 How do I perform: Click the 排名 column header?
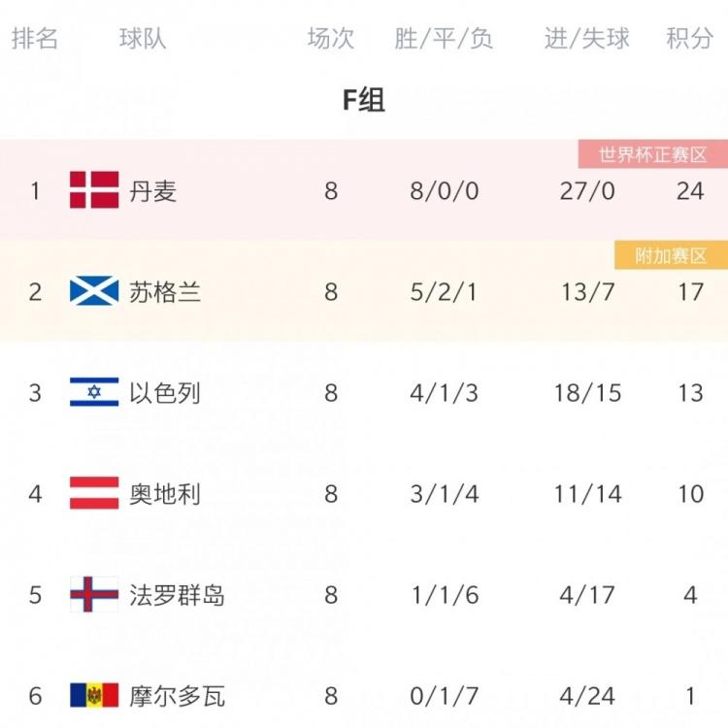tap(35, 38)
